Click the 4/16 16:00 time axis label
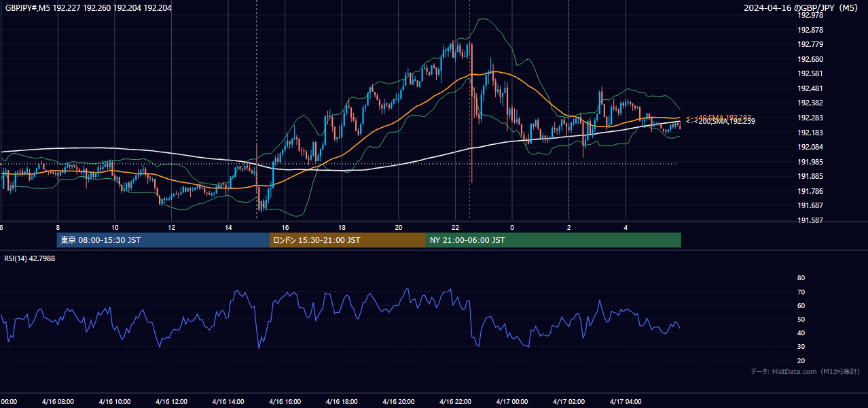Viewport: 868px width, 408px height. (x=285, y=401)
